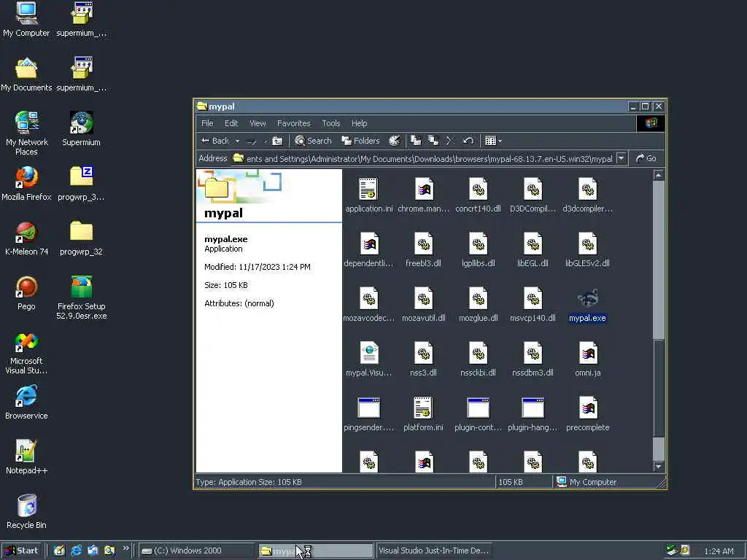Select the precomplete file
Viewport: 747px width, 560px height.
tap(587, 414)
